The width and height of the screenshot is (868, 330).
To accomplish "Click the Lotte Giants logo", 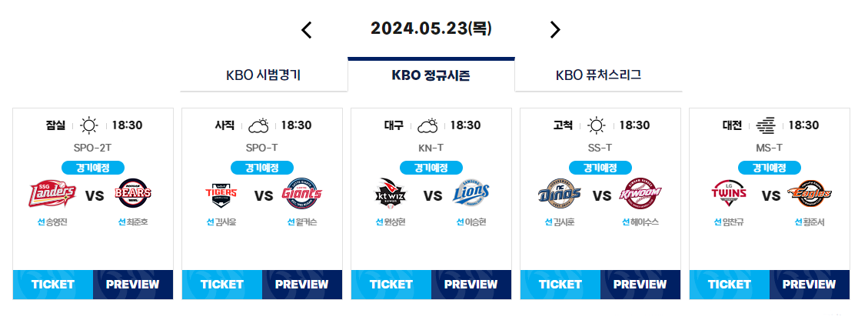I will point(301,193).
